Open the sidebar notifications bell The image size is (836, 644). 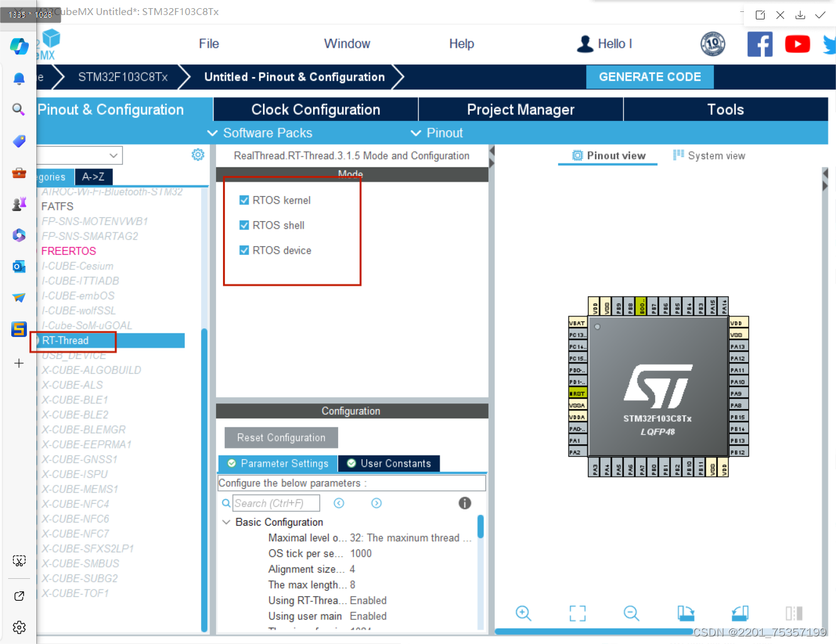point(19,78)
